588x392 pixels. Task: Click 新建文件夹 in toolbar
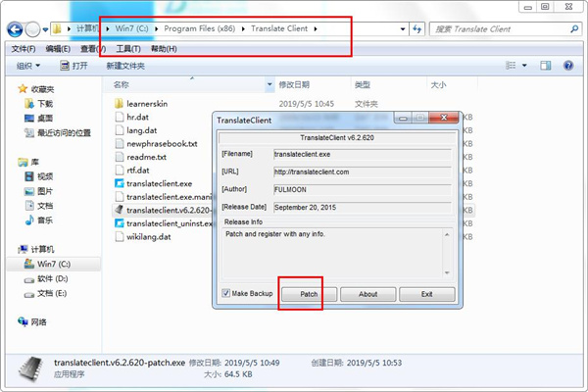click(125, 67)
